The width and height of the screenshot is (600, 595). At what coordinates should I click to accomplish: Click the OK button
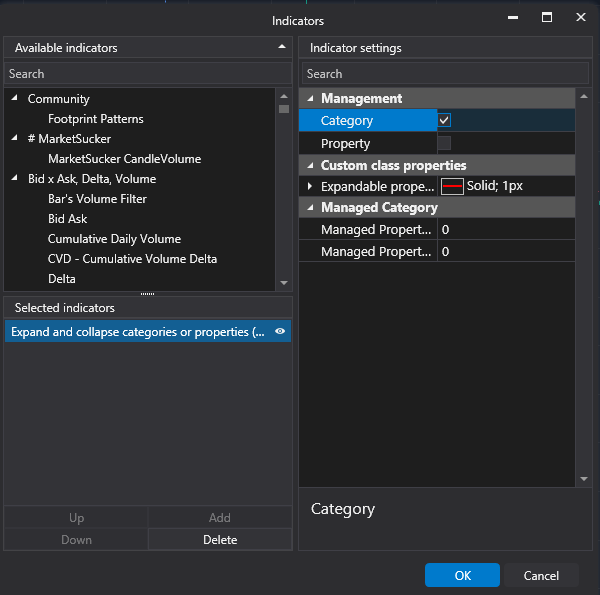pos(462,575)
